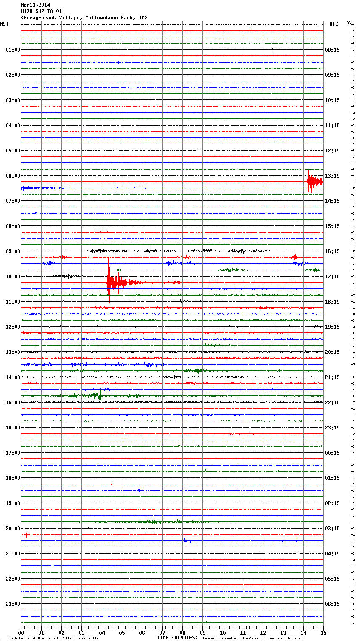Select the 22:00 MST row label
357x644 pixels.
coord(13,579)
